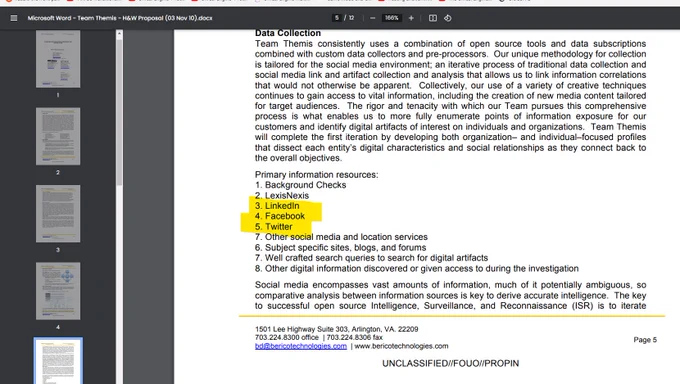Click highlighted item '3. LinkedIn'
The width and height of the screenshot is (680, 384).
[277, 206]
